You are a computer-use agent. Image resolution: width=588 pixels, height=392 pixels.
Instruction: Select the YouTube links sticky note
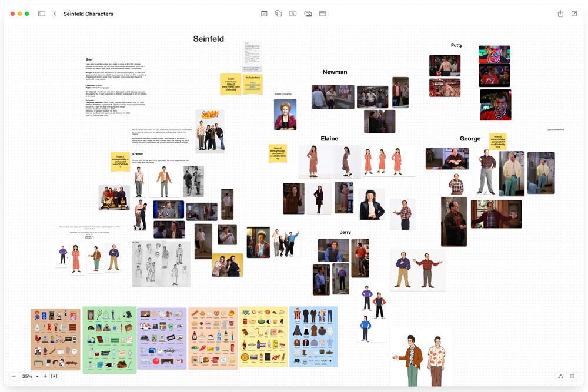tap(252, 84)
